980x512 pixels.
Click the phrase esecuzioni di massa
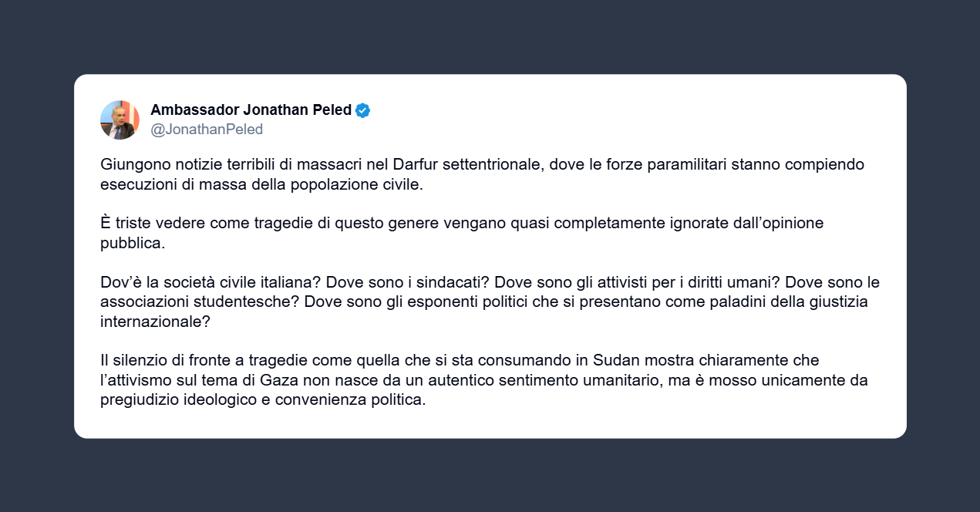click(x=160, y=185)
